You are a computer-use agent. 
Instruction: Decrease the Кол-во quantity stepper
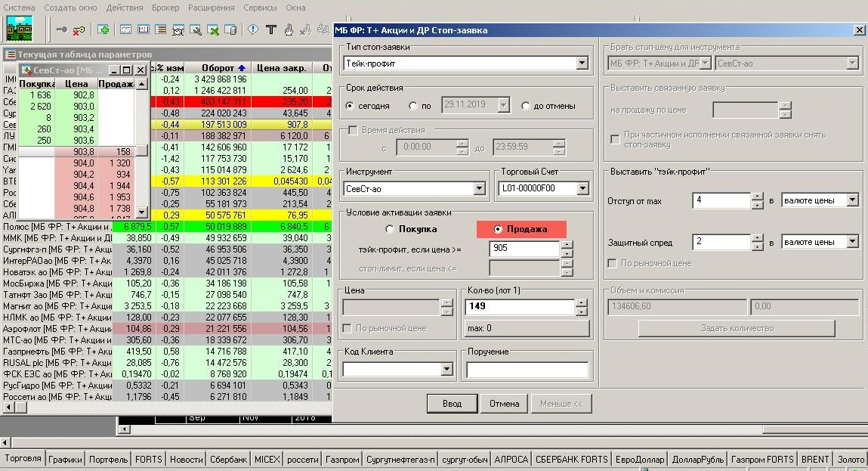581,311
